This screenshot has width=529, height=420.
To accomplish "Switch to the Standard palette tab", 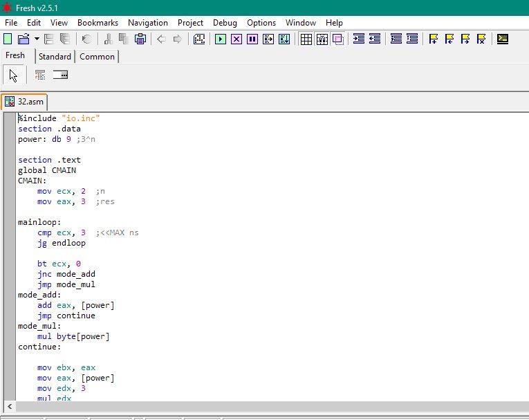I will 55,57.
